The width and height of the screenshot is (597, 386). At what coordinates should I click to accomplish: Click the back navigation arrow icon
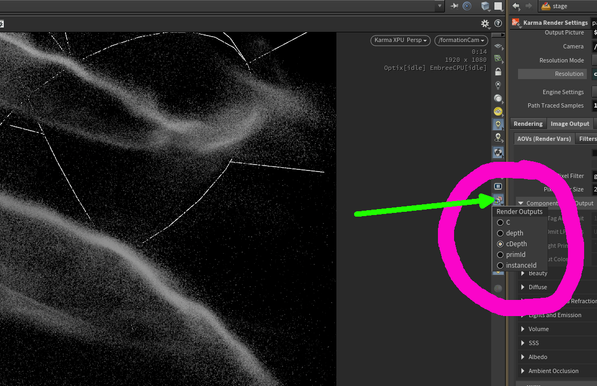coord(516,6)
